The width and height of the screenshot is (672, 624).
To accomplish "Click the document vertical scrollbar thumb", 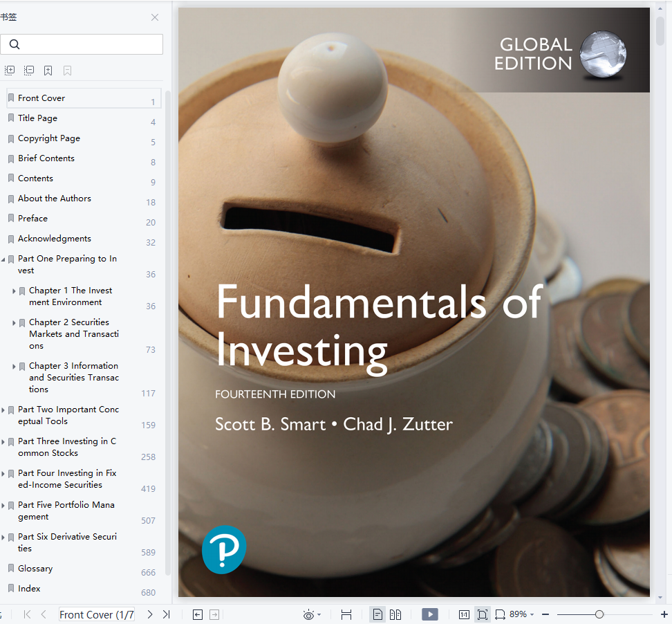I will click(x=660, y=30).
